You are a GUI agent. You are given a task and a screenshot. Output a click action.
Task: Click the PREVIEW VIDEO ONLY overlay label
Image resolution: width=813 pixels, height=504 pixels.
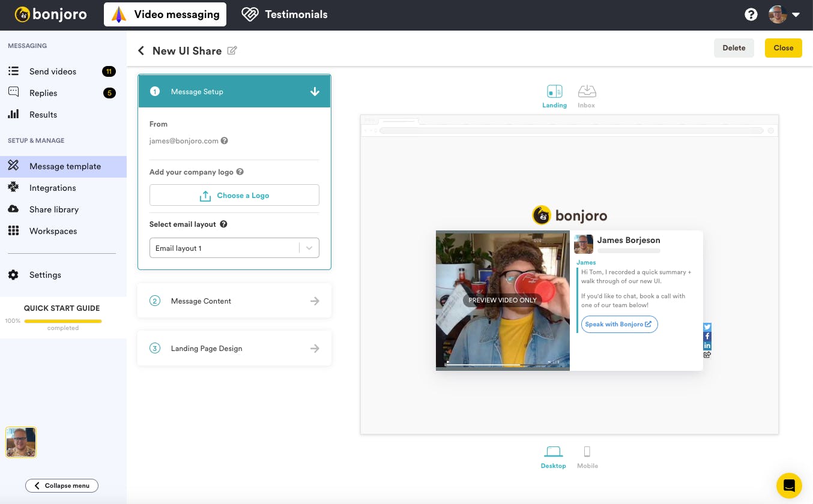coord(503,300)
